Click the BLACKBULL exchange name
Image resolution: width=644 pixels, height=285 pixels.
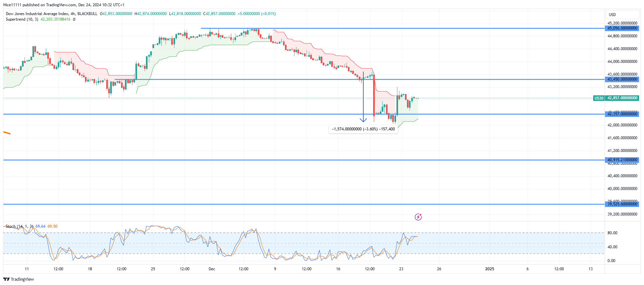87,14
